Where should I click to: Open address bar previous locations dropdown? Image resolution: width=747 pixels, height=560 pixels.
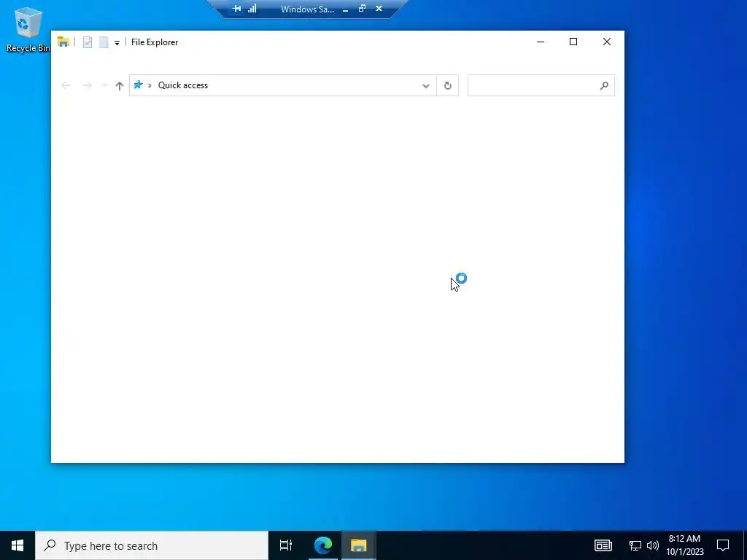click(x=426, y=86)
